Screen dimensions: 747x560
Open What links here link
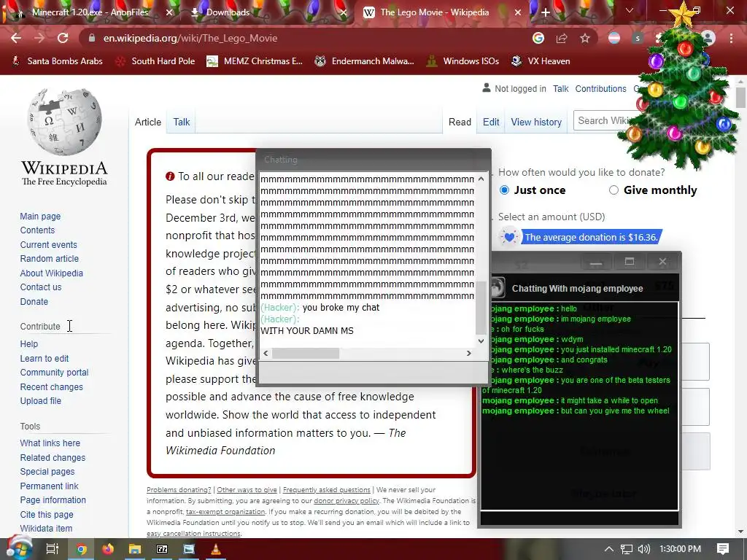coord(50,443)
